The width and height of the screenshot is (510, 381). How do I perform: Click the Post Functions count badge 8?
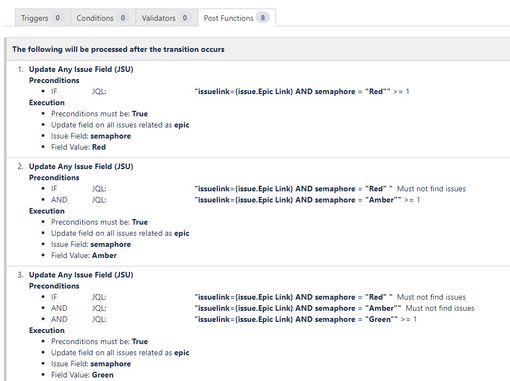coord(263,18)
